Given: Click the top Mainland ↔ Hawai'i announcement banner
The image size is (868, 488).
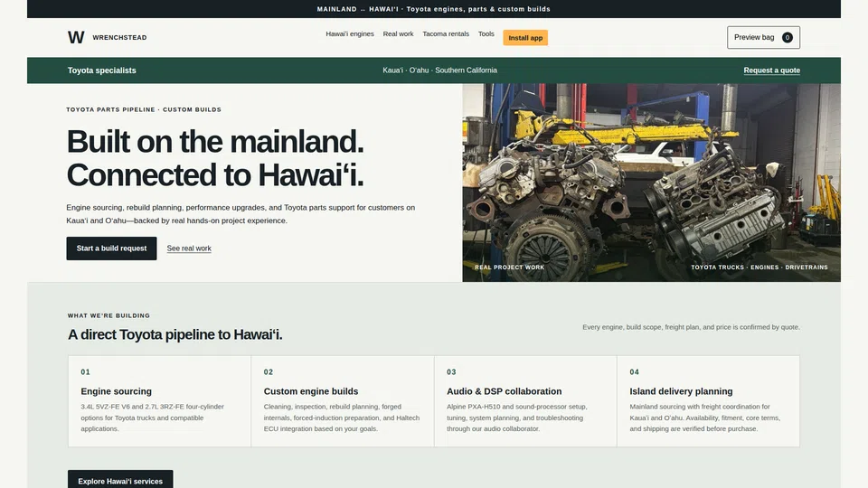Looking at the screenshot, I should (434, 9).
